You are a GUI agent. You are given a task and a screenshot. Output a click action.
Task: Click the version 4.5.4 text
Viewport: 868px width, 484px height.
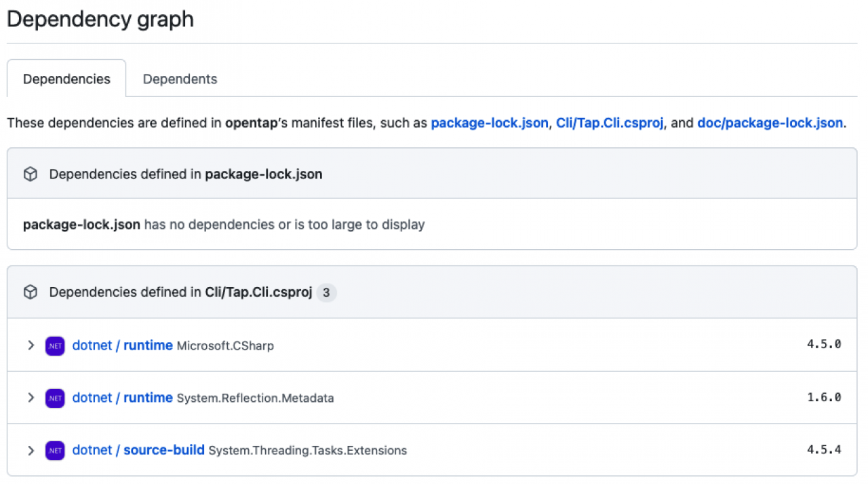824,449
